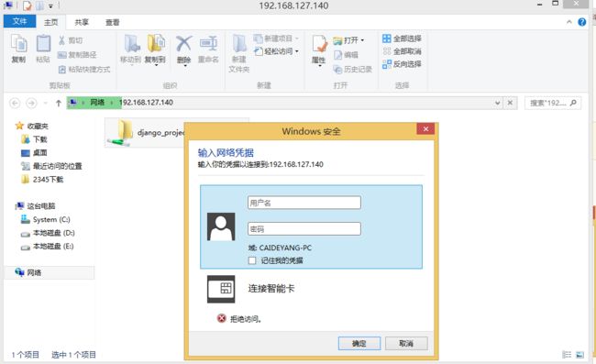Click Invert selection (反向选择)

[x=402, y=64]
